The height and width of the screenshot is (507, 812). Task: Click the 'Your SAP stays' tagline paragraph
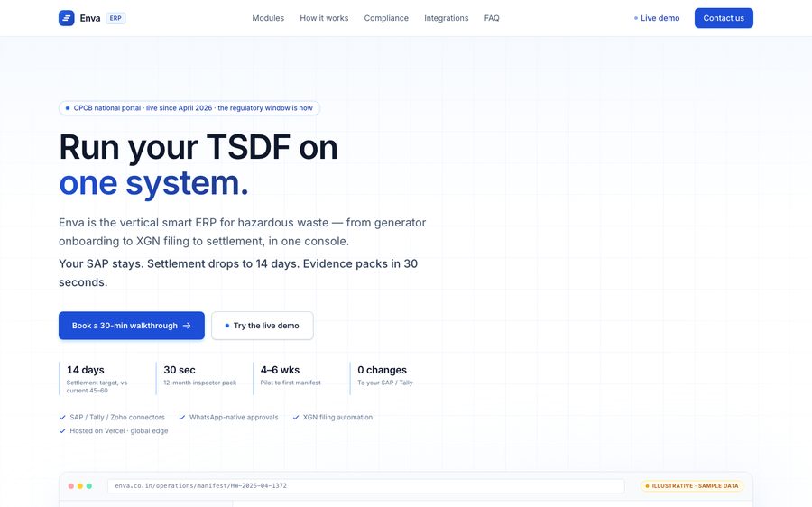238,273
